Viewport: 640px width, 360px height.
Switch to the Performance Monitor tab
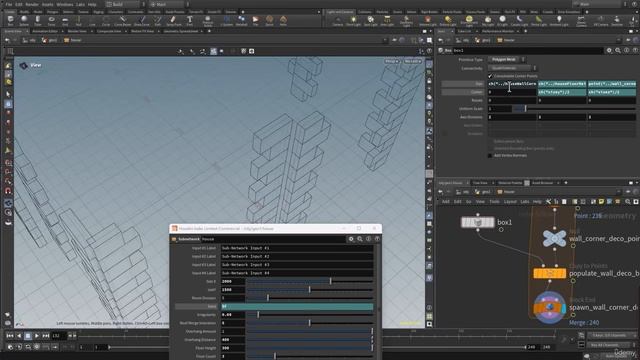click(x=498, y=31)
